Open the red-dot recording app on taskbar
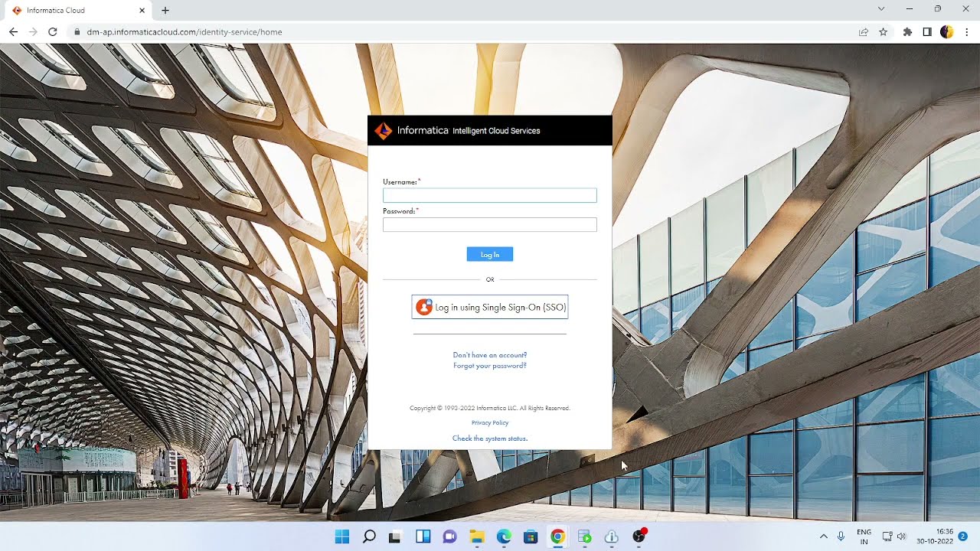This screenshot has height=551, width=980. (x=639, y=536)
